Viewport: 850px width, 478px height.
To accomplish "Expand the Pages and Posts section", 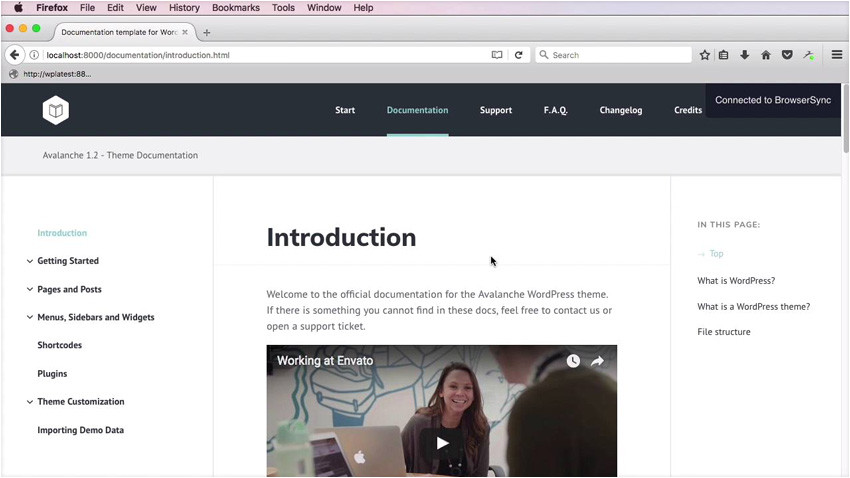I will 30,289.
